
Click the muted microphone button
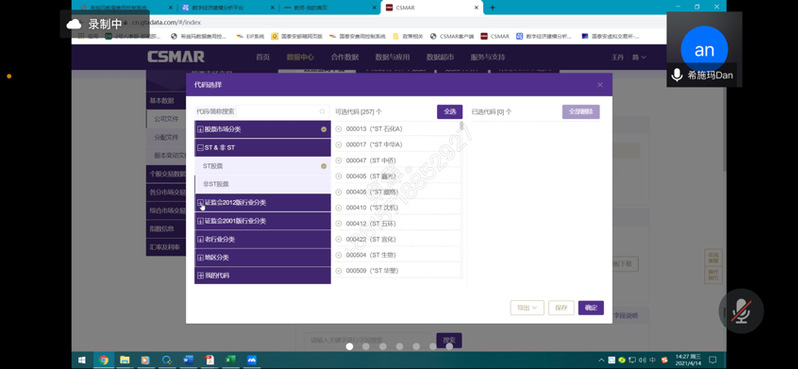[742, 311]
